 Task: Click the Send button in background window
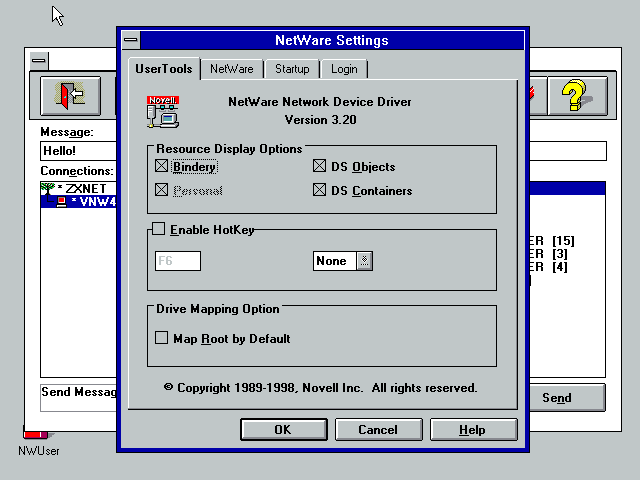[567, 398]
